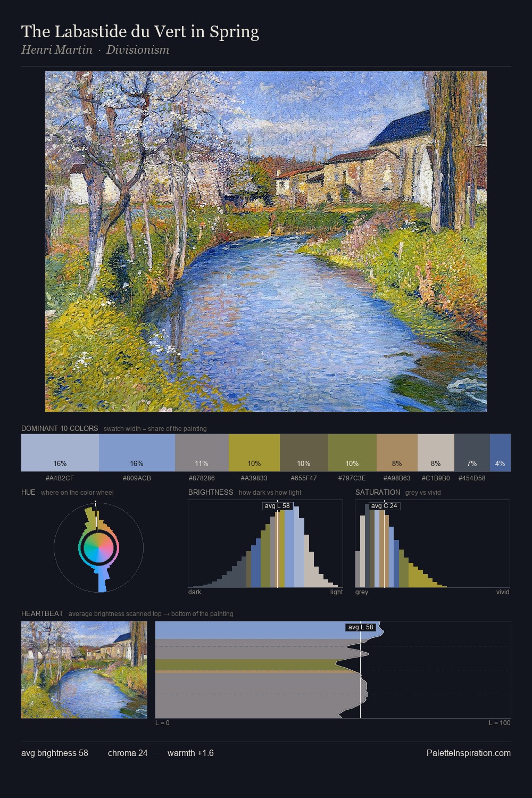Screen dimensions: 532x798
Task: Click the hex code #A98B63
Action: pyautogui.click(x=397, y=478)
